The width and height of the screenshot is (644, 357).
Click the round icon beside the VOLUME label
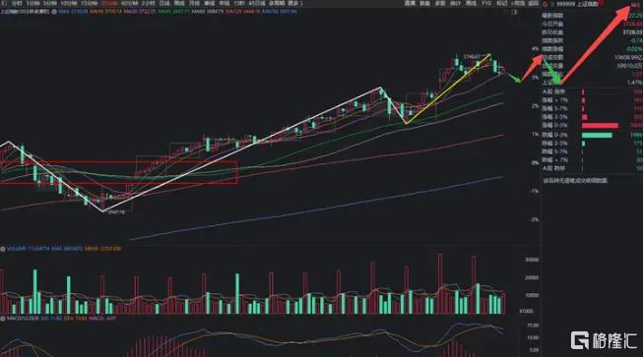pos(3,249)
